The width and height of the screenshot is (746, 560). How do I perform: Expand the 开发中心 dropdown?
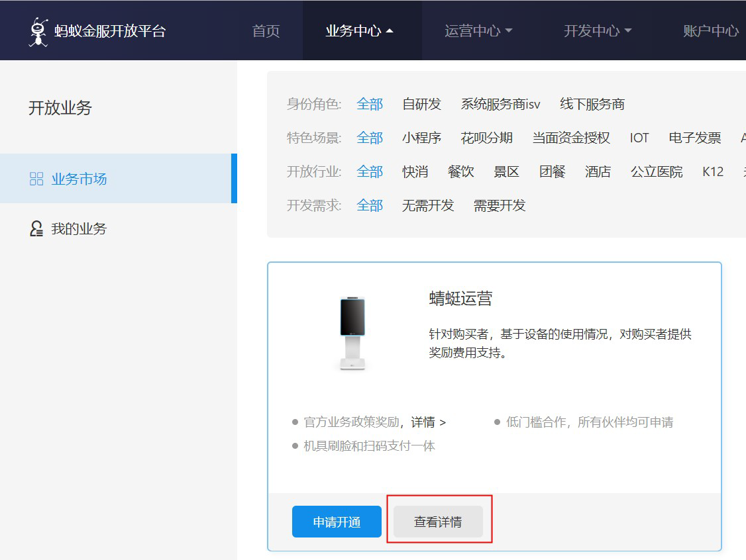(598, 31)
